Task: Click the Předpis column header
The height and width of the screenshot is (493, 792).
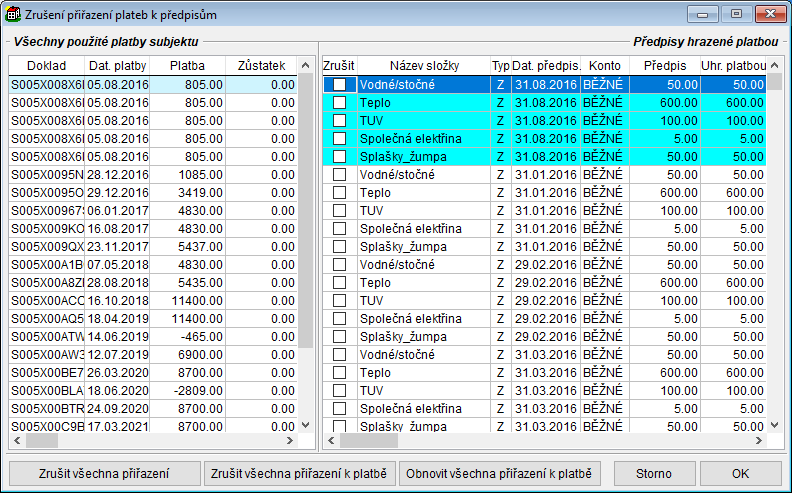Action: 664,65
